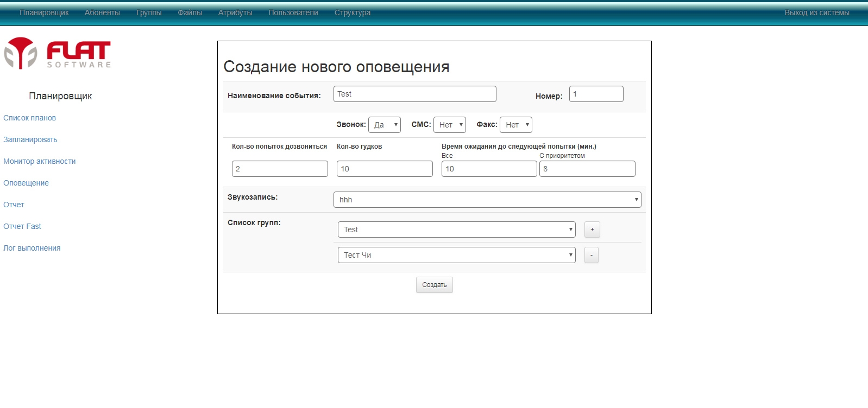Focus the Номер input field

pyautogui.click(x=596, y=94)
